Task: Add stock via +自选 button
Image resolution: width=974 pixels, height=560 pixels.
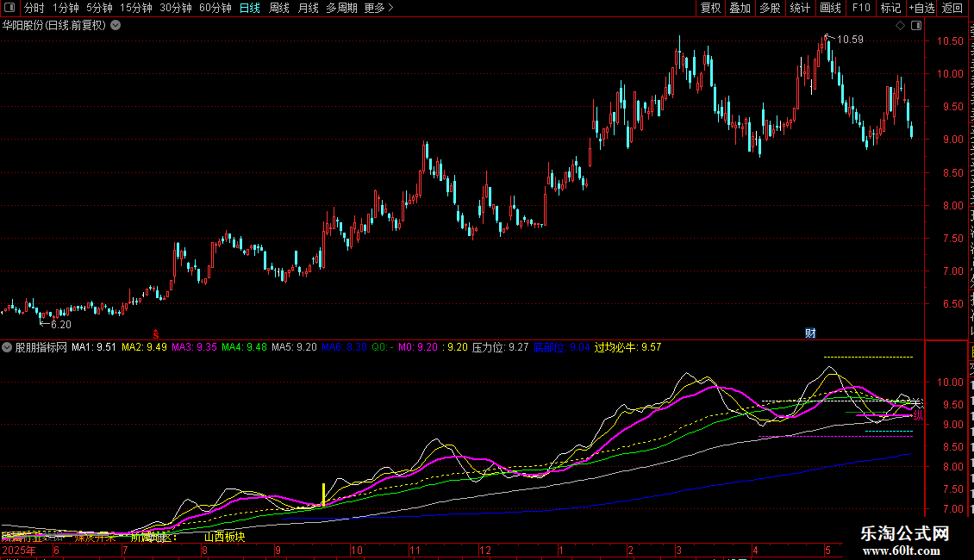Action: point(921,8)
